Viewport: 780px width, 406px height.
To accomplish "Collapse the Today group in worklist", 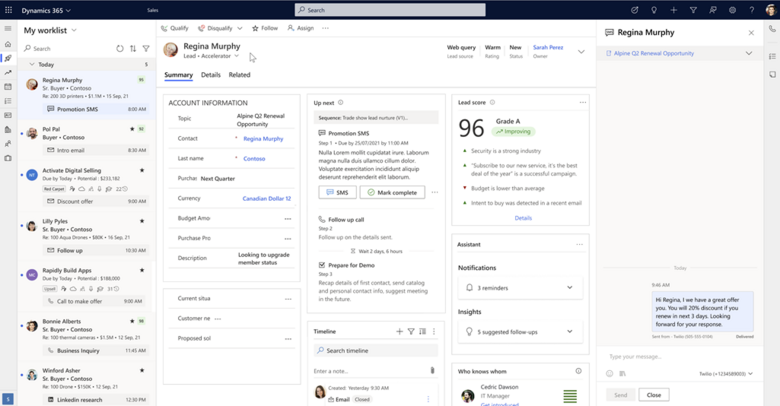I will coord(32,64).
